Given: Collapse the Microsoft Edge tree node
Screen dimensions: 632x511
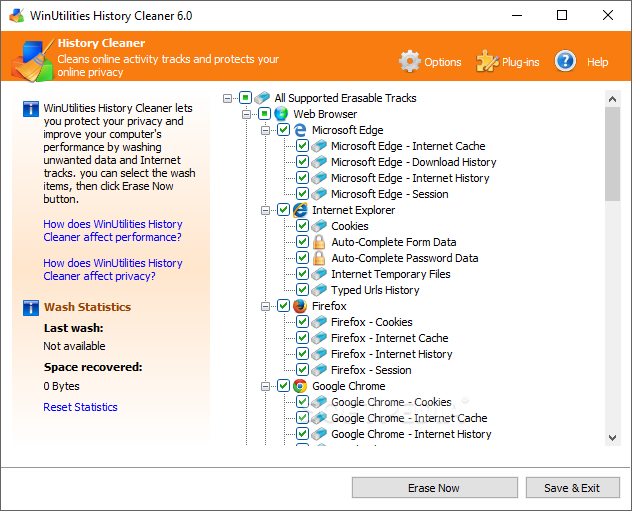Looking at the screenshot, I should click(x=265, y=130).
